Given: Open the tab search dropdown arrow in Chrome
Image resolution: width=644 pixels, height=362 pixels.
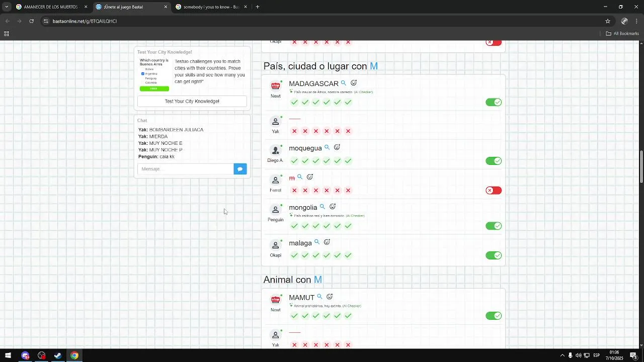Looking at the screenshot, I should [7, 7].
